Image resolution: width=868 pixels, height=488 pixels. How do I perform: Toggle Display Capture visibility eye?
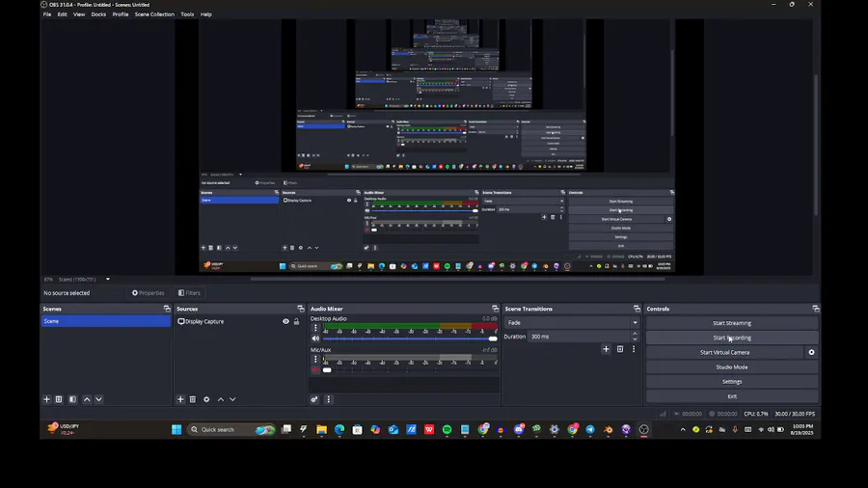tap(285, 321)
